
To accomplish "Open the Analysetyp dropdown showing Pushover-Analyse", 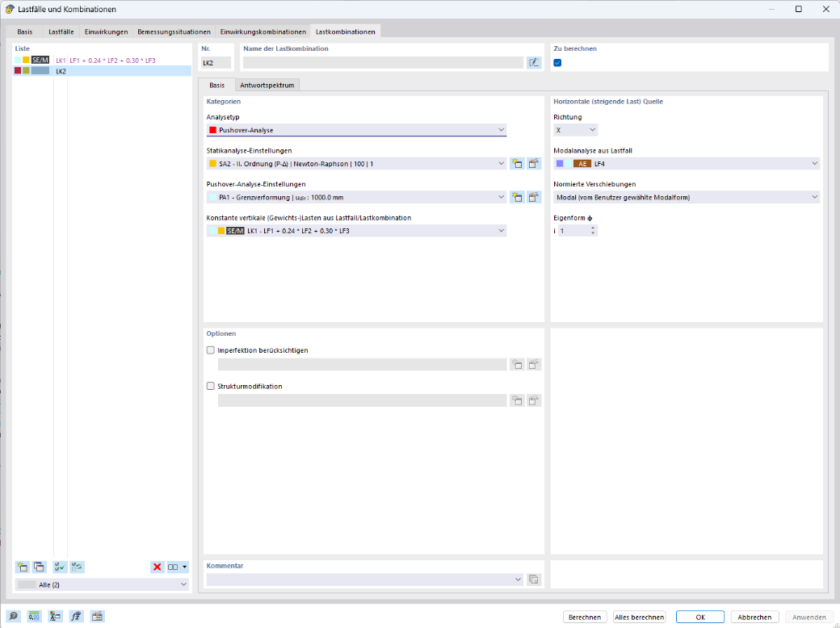I will pyautogui.click(x=356, y=130).
